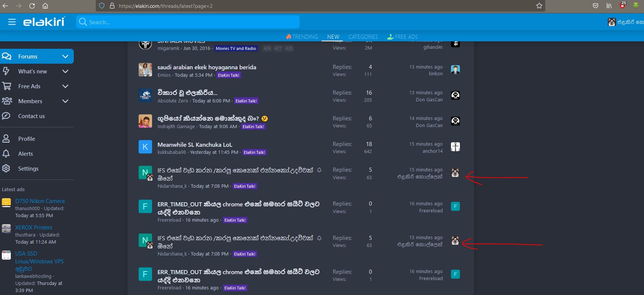Reload the page in the browser
The height and width of the screenshot is (295, 644).
click(x=32, y=6)
